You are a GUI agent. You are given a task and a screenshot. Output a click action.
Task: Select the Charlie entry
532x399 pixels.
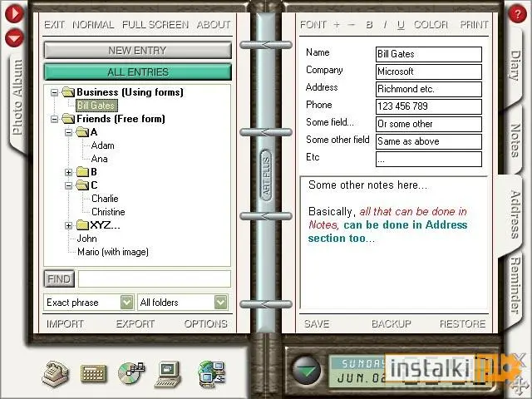click(105, 199)
